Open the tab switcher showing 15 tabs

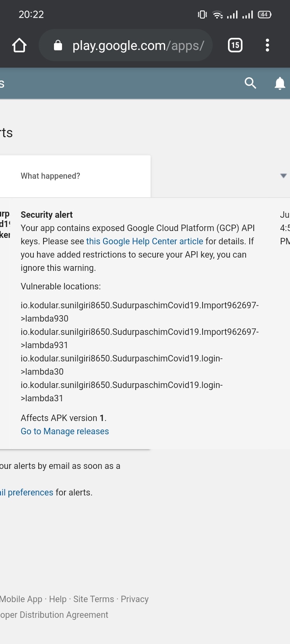click(235, 45)
